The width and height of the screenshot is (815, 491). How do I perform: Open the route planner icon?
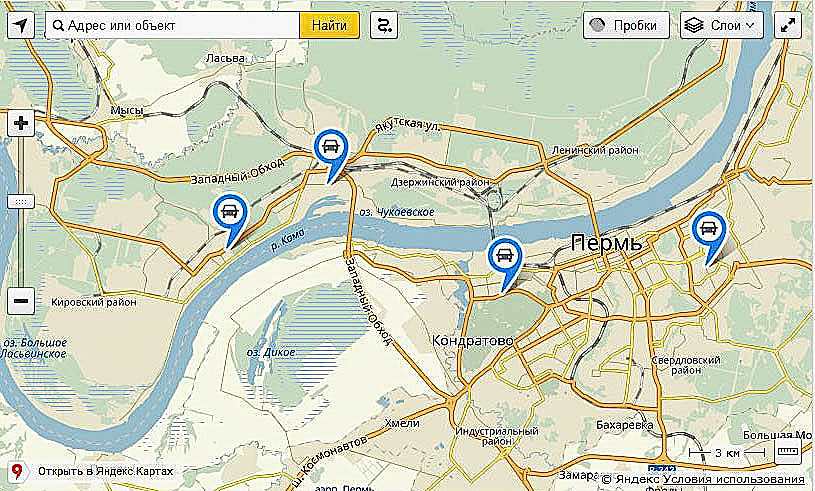click(x=384, y=25)
